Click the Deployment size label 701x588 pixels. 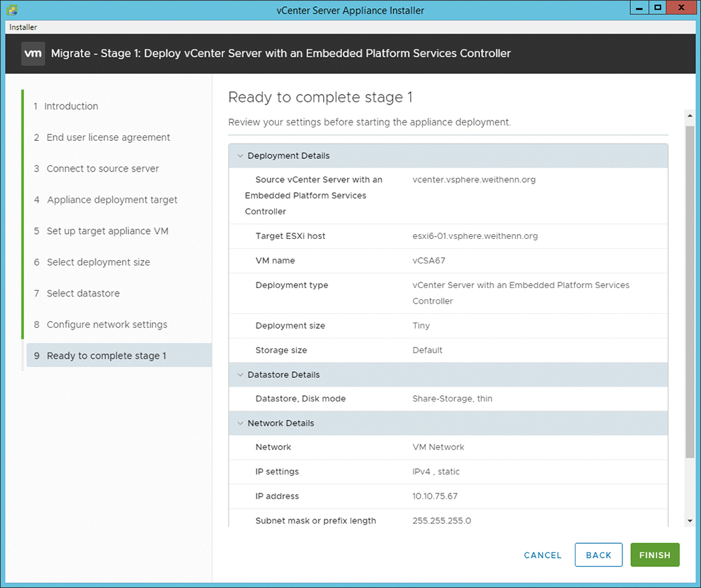click(290, 326)
